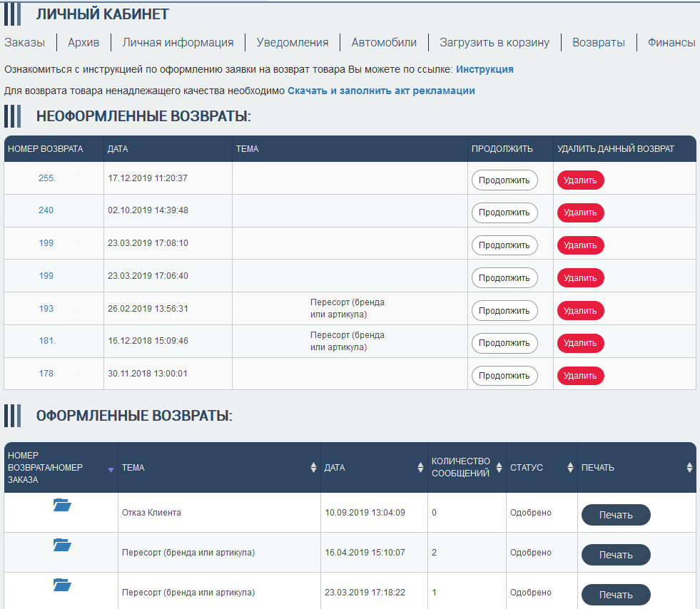
Task: Open the Уведомления tab
Action: click(x=293, y=43)
